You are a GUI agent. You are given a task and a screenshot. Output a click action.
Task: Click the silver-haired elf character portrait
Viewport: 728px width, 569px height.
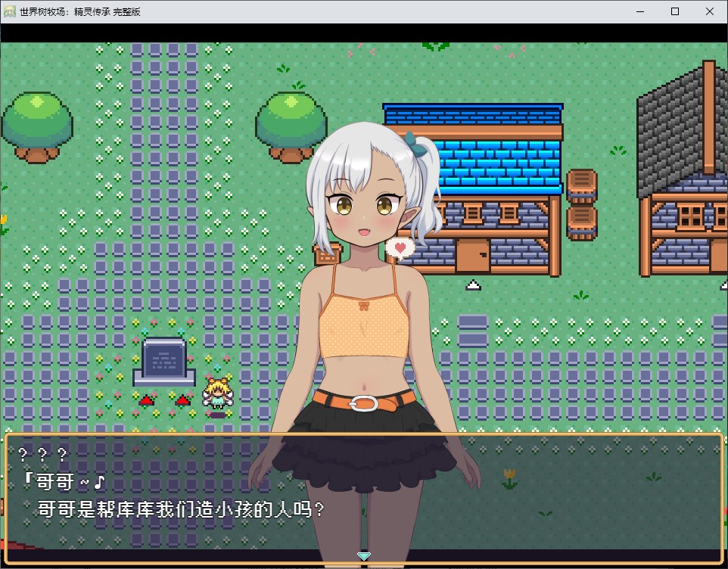point(366,344)
